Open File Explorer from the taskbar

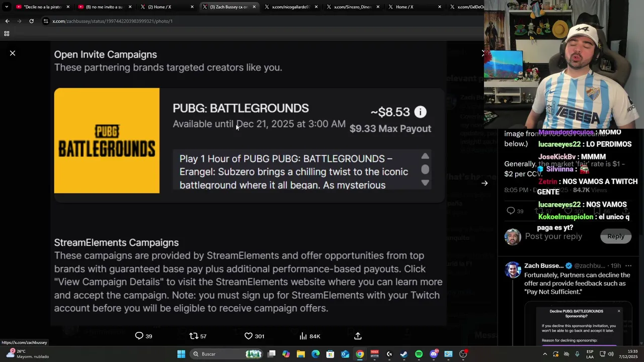(x=301, y=354)
